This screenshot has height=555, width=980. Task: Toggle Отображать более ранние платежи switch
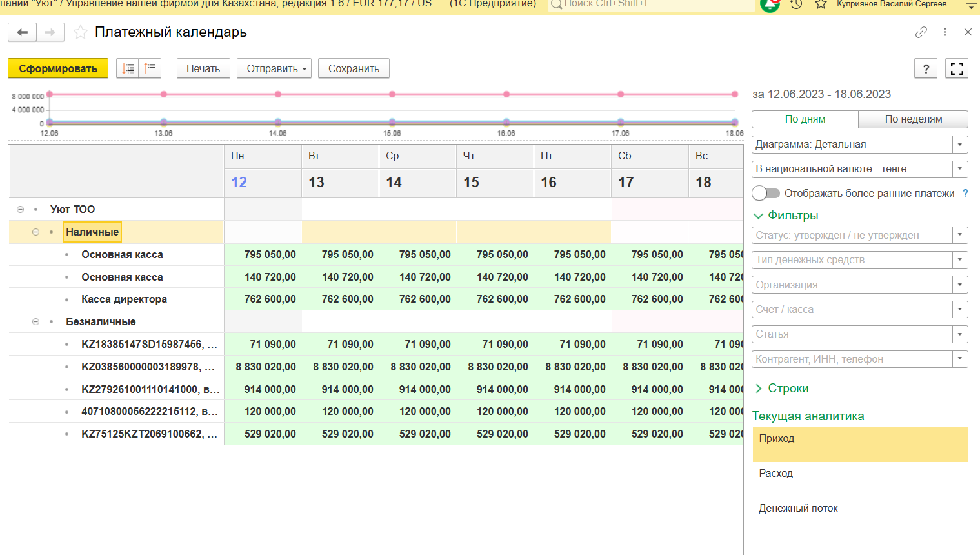(766, 193)
